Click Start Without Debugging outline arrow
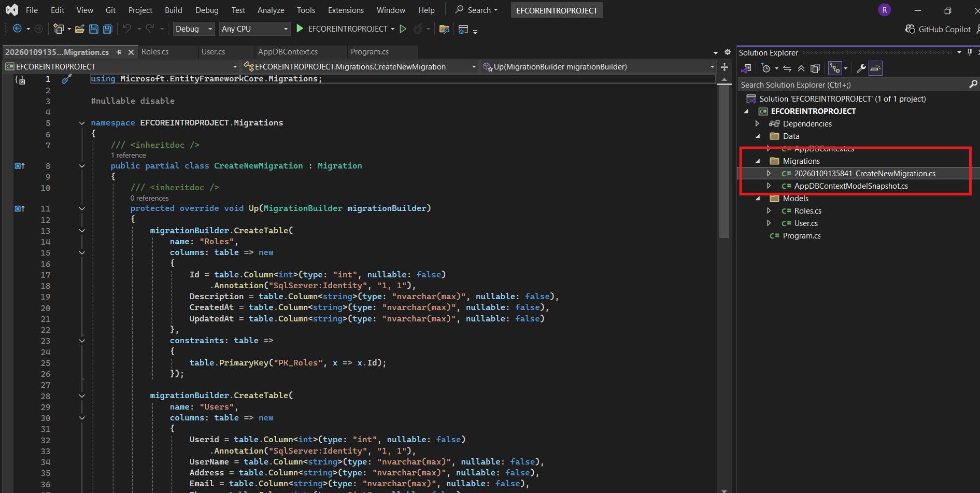This screenshot has width=980, height=493. tap(403, 29)
